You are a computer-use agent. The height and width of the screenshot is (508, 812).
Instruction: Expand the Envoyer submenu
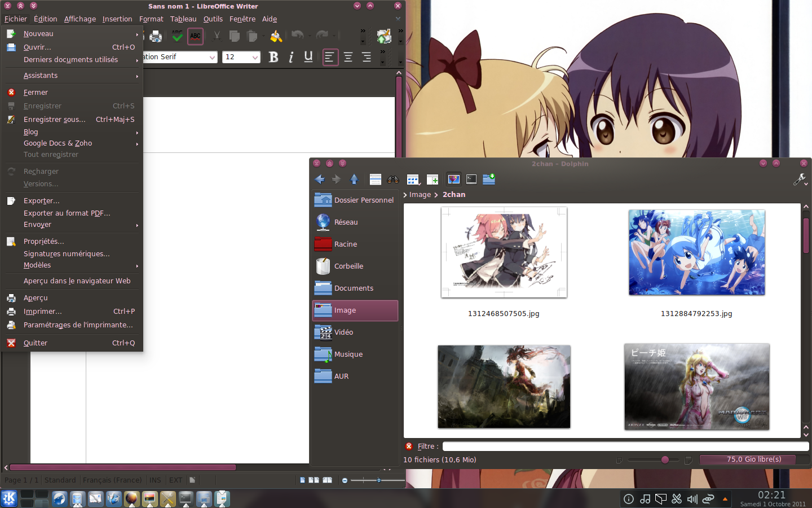73,225
